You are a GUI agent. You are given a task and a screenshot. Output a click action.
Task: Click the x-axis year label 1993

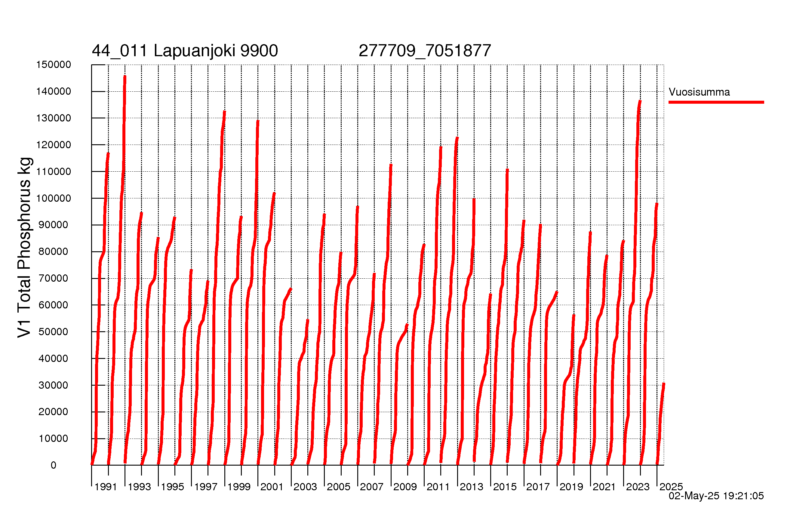139,487
